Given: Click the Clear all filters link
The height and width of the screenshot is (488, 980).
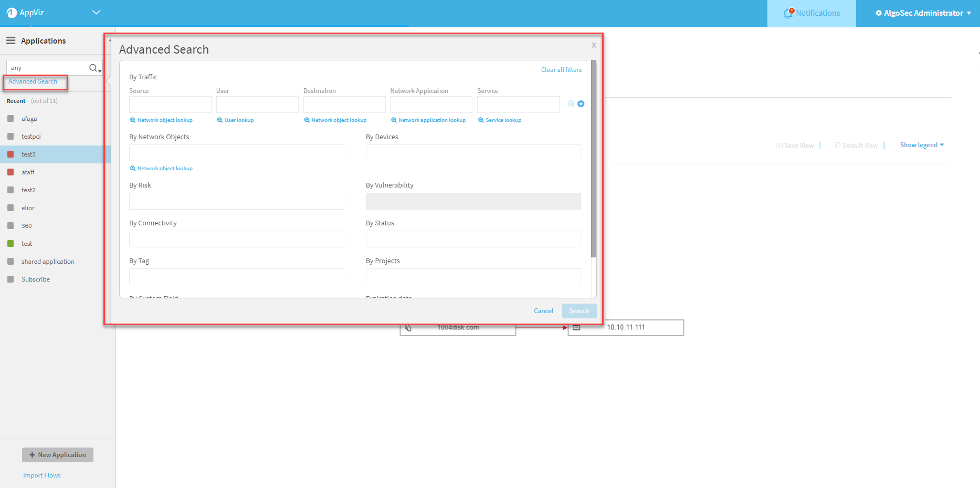Looking at the screenshot, I should [x=561, y=70].
